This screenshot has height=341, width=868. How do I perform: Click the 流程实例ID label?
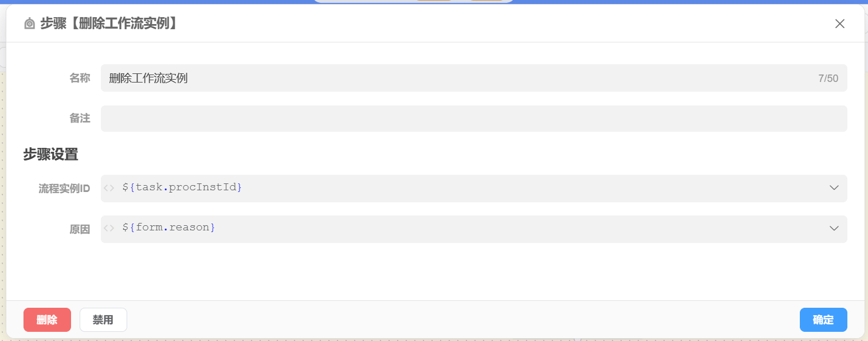point(64,189)
